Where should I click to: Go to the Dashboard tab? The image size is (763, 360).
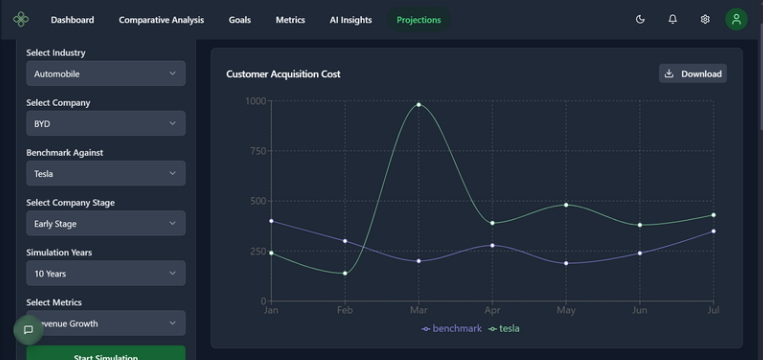coord(73,20)
